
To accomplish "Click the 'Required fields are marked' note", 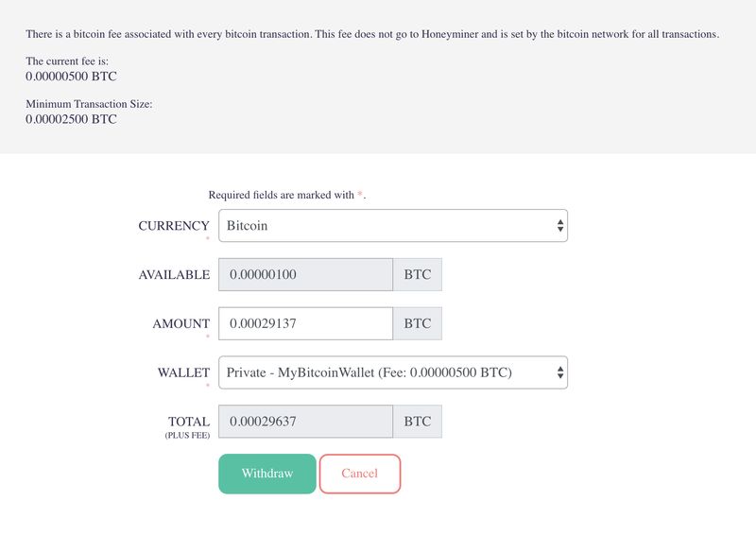I will [x=286, y=195].
